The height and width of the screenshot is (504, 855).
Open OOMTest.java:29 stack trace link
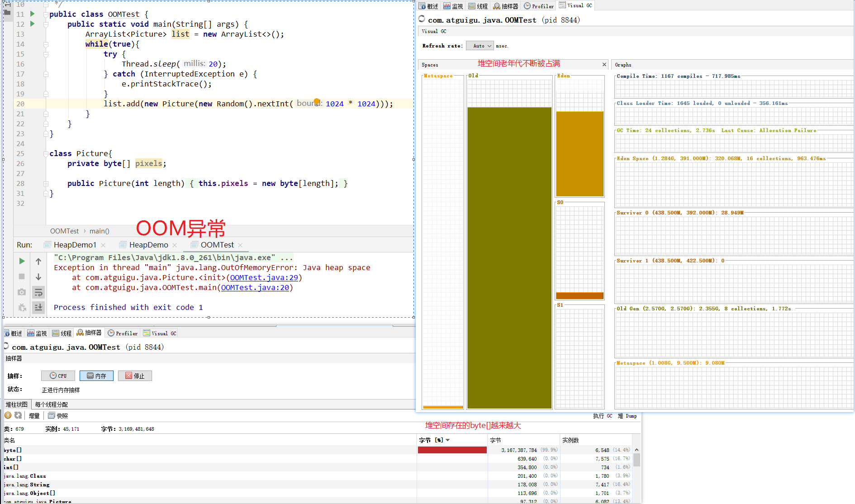[x=264, y=277]
